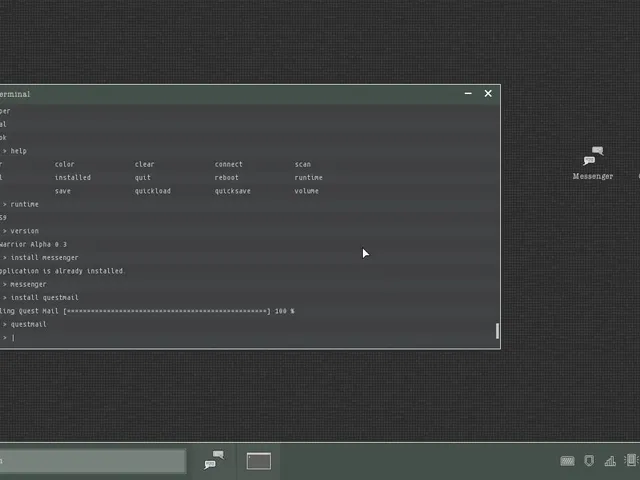Click the taskbar search input field
Viewport: 640px width, 480px height.
coord(92,461)
